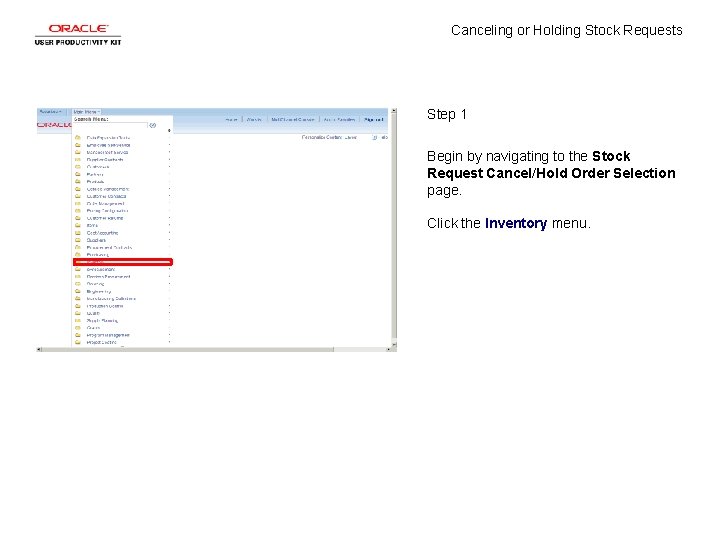Click the folder icon next to Grants
The image size is (720, 540).
pyautogui.click(x=78, y=328)
